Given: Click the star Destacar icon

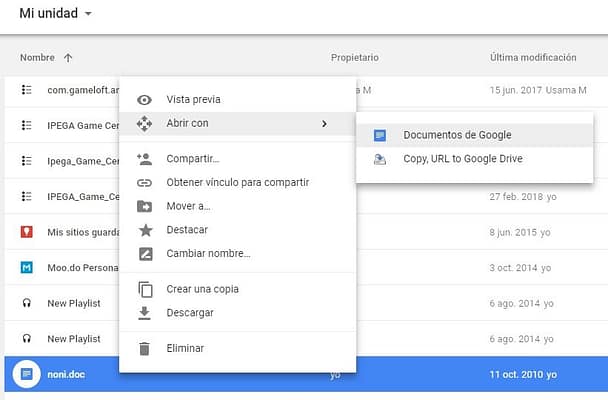Looking at the screenshot, I should coord(145,230).
